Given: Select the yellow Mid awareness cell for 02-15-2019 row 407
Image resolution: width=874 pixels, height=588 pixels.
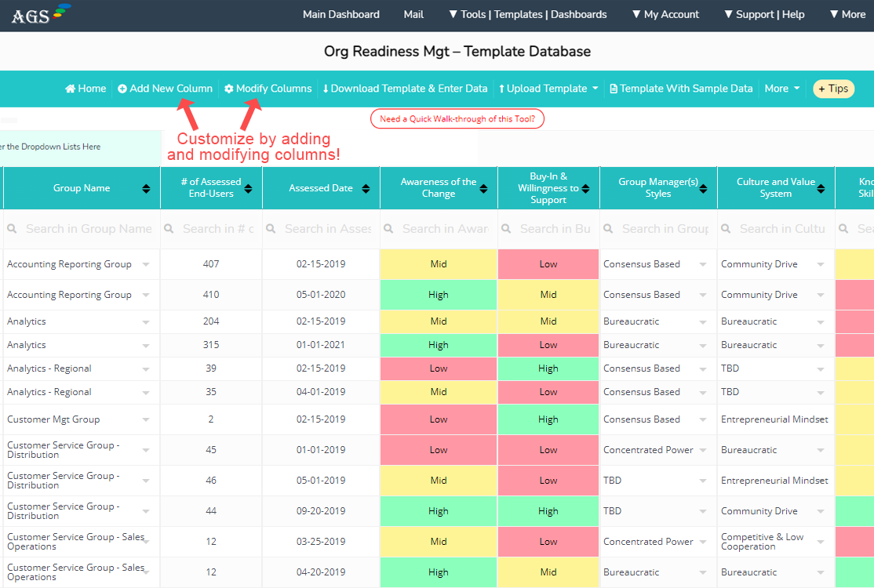Looking at the screenshot, I should (439, 264).
